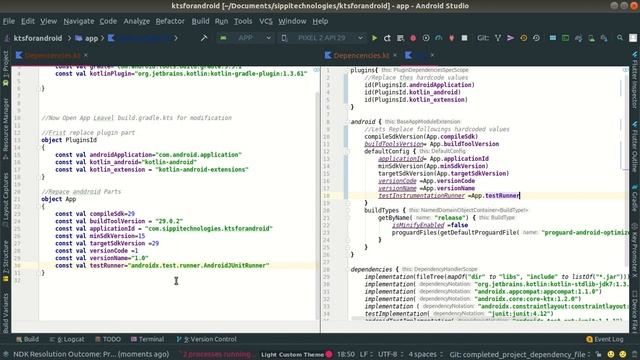Toggle the Structure side panel
The height and width of the screenshot is (360, 640).
tap(5, 261)
